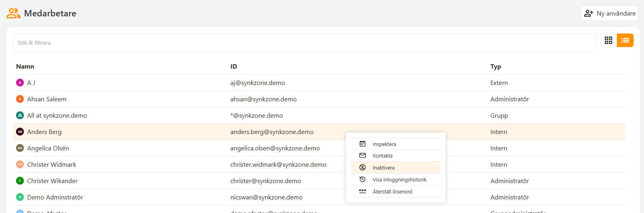Click the angelica.olsen@synkzone.demo ID
The width and height of the screenshot is (644, 213).
tap(275, 148)
